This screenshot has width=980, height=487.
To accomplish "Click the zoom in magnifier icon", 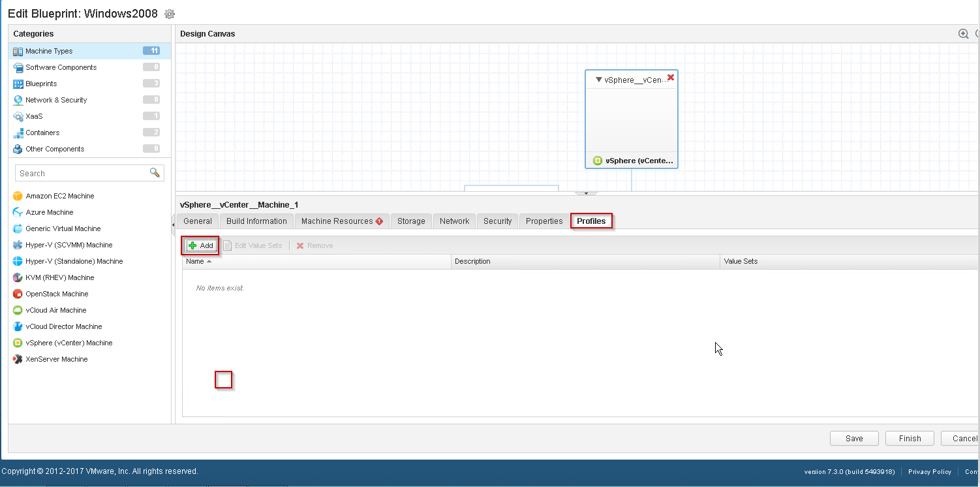I will point(963,34).
